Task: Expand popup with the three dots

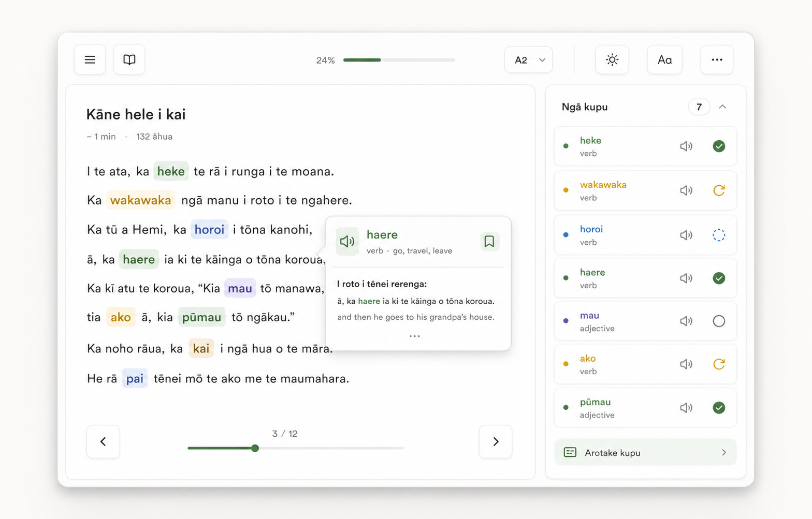Action: point(415,336)
